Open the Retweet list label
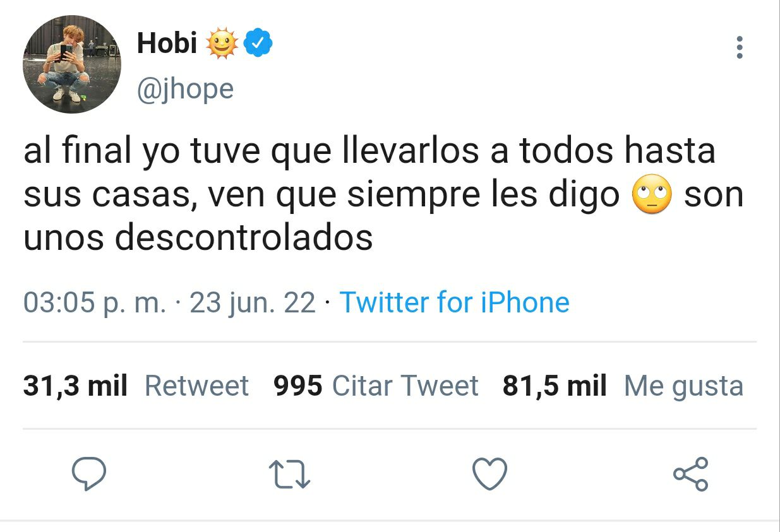 pyautogui.click(x=197, y=386)
